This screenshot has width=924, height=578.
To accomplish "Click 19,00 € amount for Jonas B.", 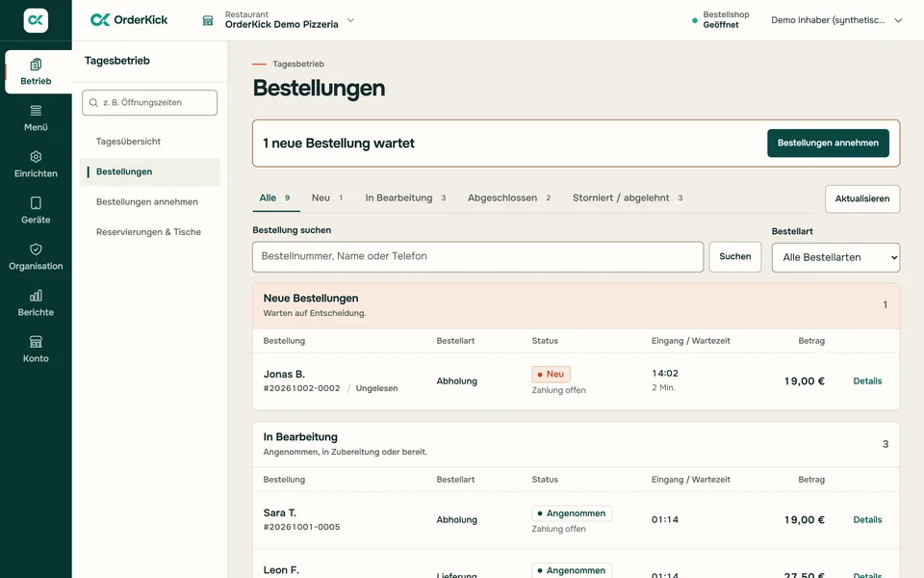I will (x=805, y=381).
